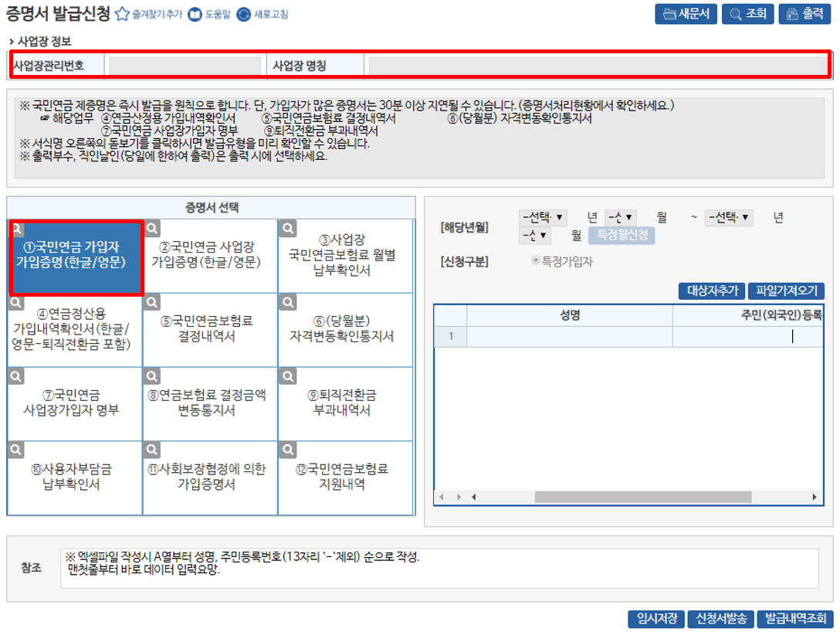Image resolution: width=840 pixels, height=632 pixels.
Task: Click the 새문서 button
Action: (x=686, y=14)
